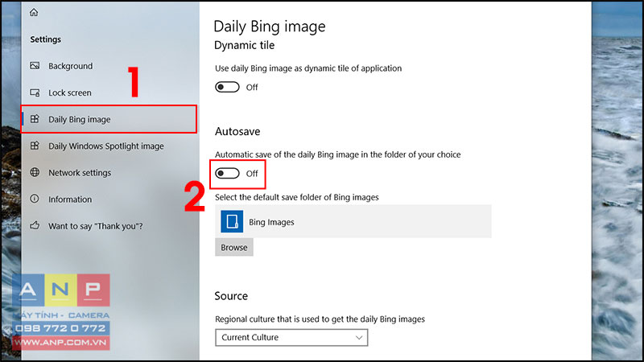Click the "Source" section heading
Viewport: 644px width, 362px height.
coord(231,296)
